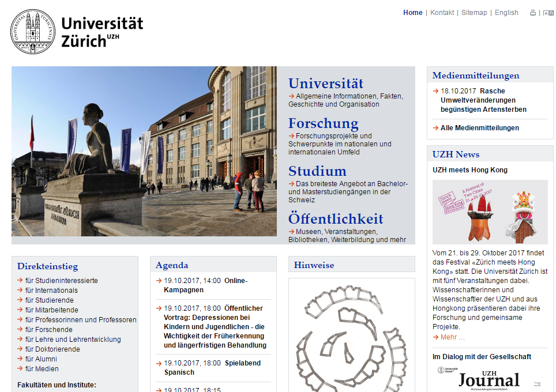This screenshot has height=392, width=556.
Task: Click 'Das breiteste Angebot an Bachelor-' link
Action: pos(348,192)
